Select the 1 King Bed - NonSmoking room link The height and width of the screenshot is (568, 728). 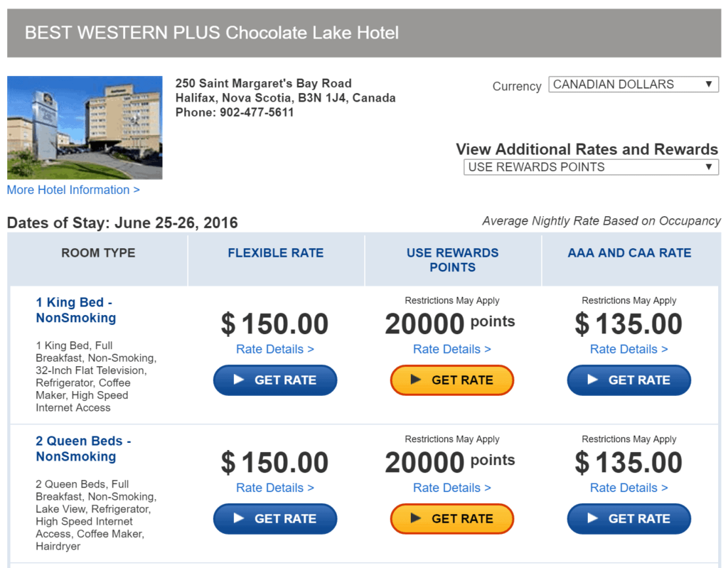[x=74, y=309]
